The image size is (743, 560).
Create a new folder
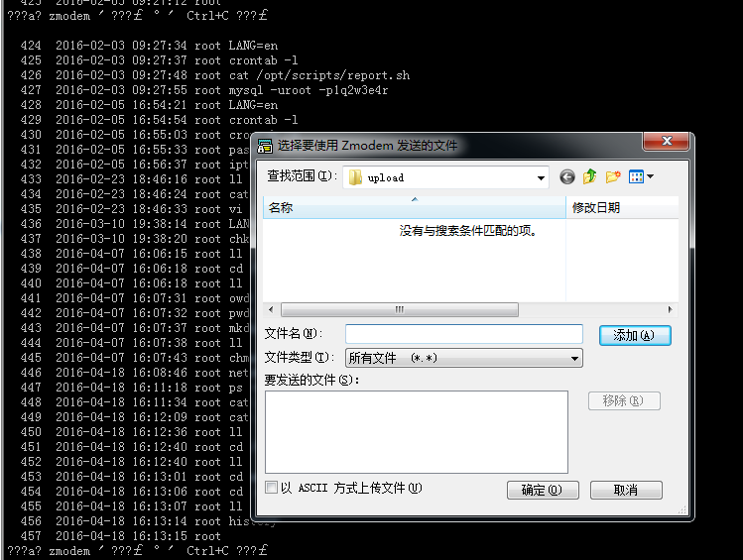(x=613, y=177)
